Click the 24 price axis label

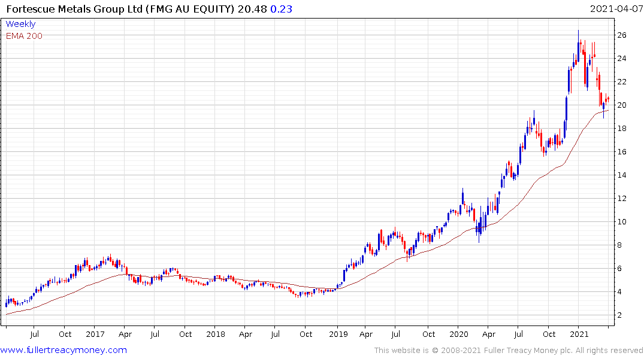622,59
